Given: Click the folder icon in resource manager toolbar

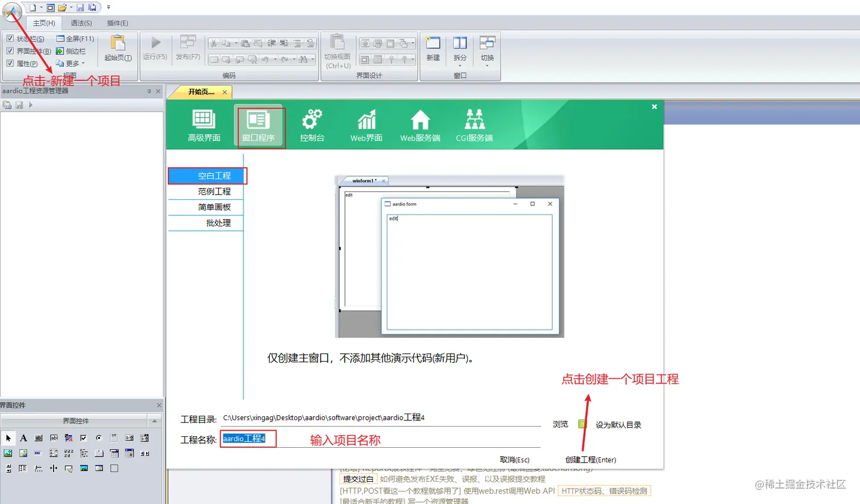Looking at the screenshot, I should coord(7,105).
